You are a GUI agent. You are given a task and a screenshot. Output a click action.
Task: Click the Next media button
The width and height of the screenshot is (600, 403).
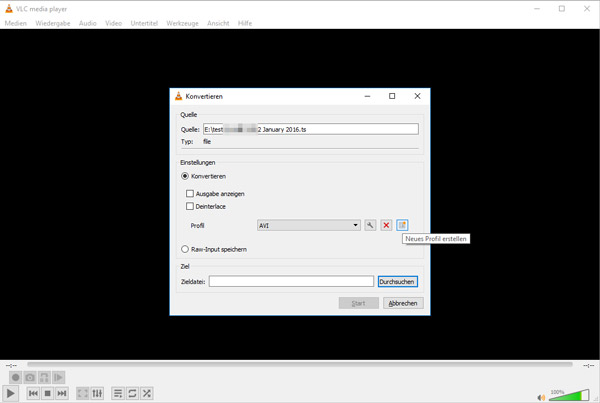coord(62,393)
